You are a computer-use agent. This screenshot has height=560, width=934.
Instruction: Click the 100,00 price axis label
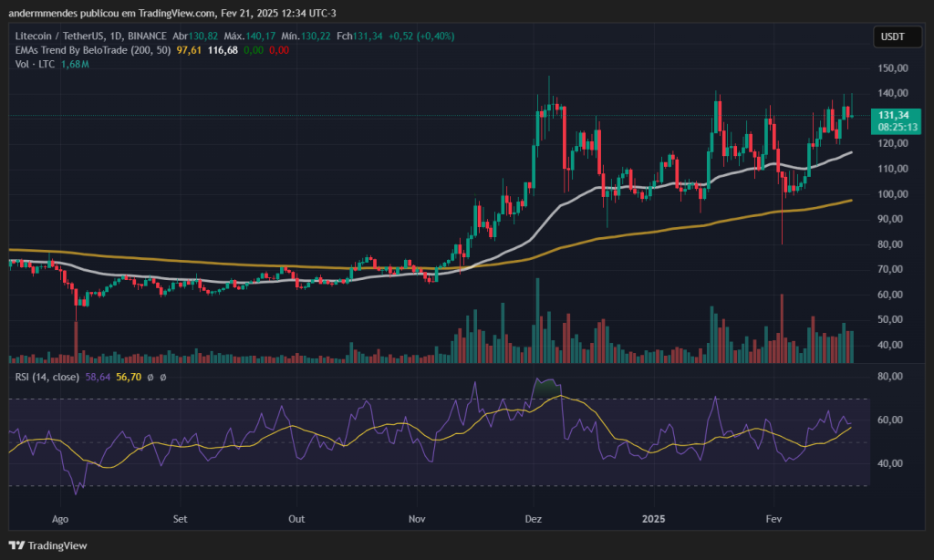[893, 193]
